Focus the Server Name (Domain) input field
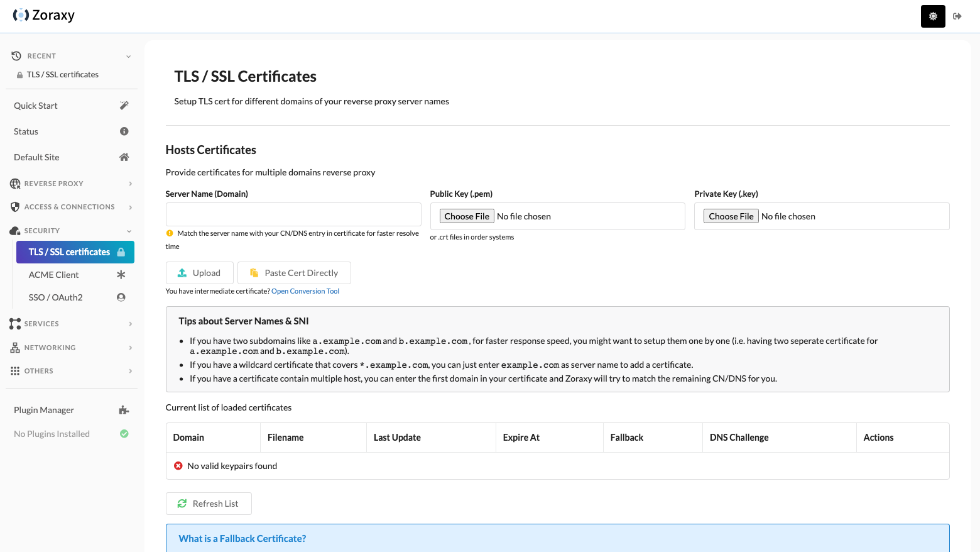The height and width of the screenshot is (552, 980). point(293,214)
